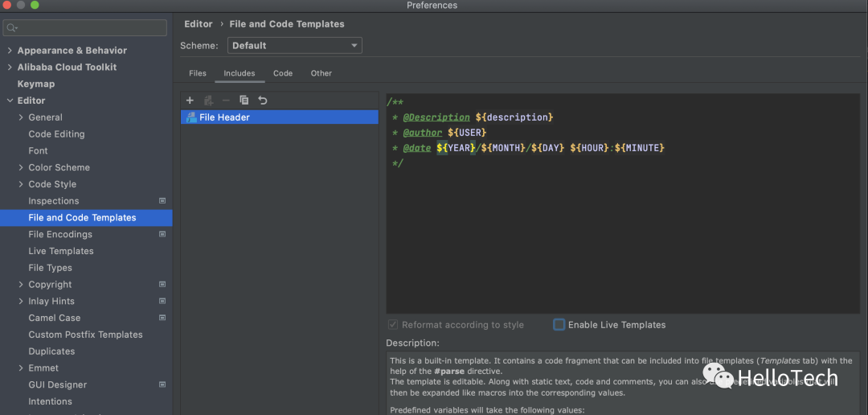Viewport: 868px width, 415px height.
Task: Select File Header in template list
Action: click(x=224, y=117)
